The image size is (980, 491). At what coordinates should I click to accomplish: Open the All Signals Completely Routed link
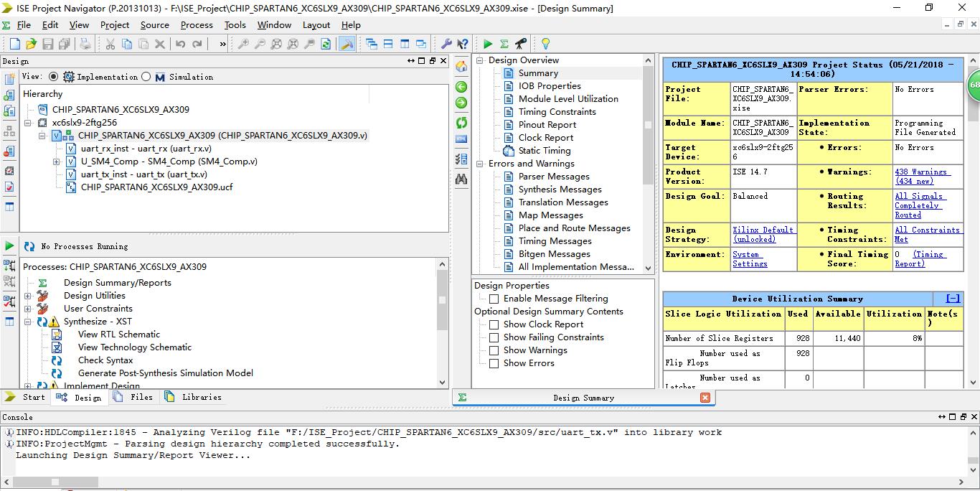point(920,205)
